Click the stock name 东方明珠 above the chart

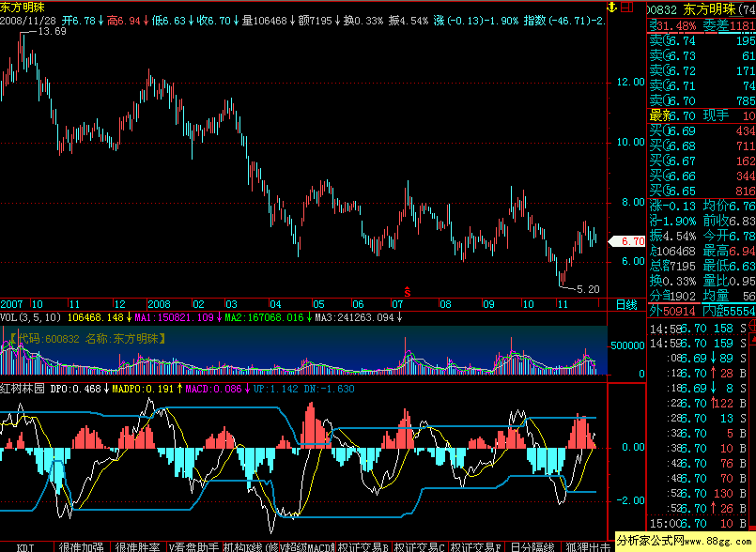coord(23,7)
